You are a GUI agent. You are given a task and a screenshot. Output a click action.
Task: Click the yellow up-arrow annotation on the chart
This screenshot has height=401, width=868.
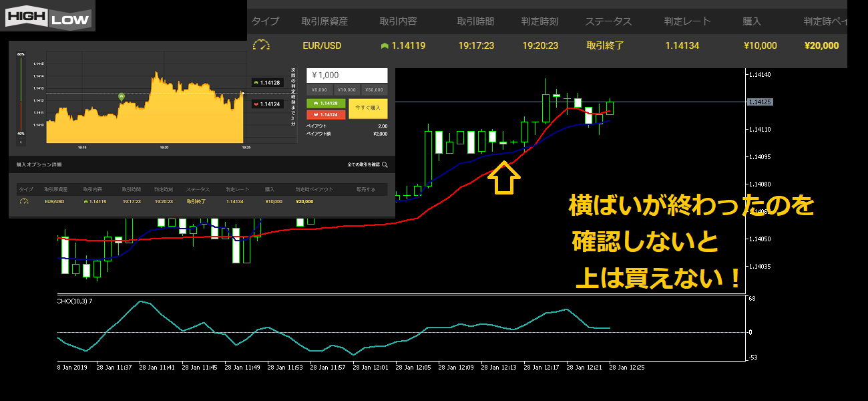[503, 179]
